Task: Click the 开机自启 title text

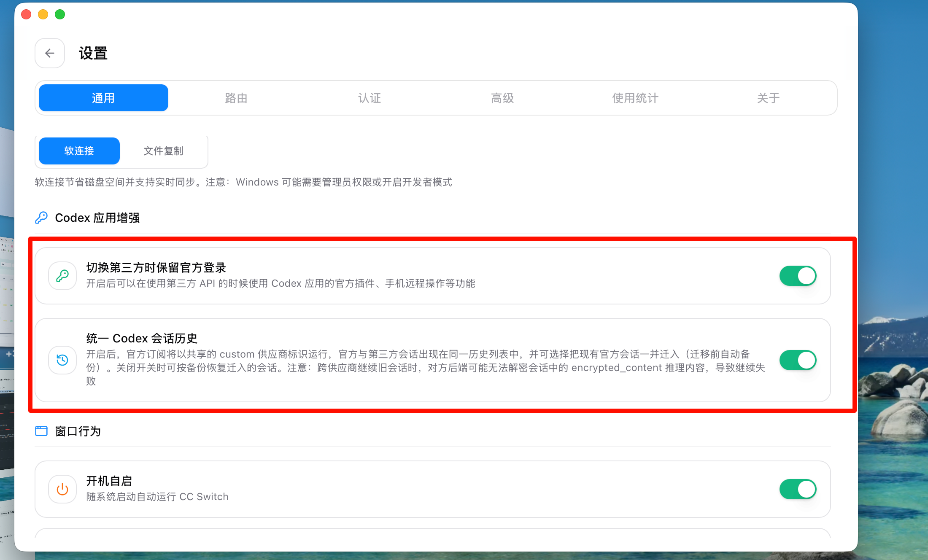Action: [x=109, y=481]
